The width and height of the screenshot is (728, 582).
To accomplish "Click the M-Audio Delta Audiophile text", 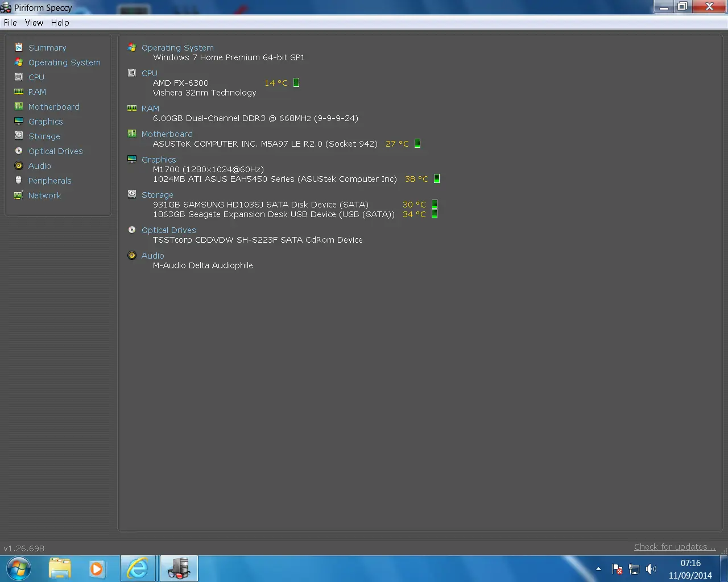I will [203, 265].
